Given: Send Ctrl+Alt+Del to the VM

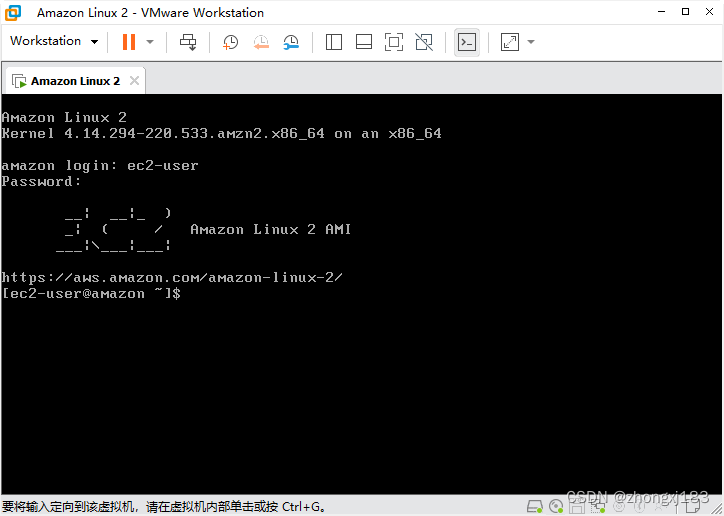Looking at the screenshot, I should 188,42.
